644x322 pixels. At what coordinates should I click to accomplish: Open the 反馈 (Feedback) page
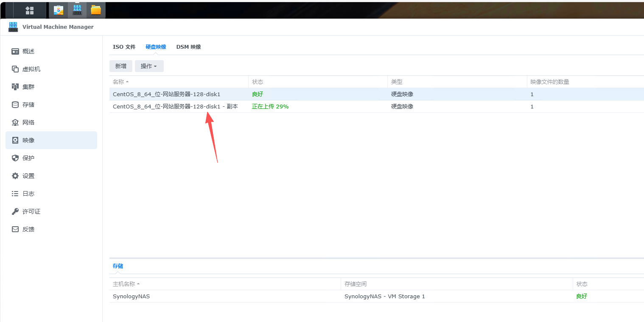pyautogui.click(x=28, y=229)
